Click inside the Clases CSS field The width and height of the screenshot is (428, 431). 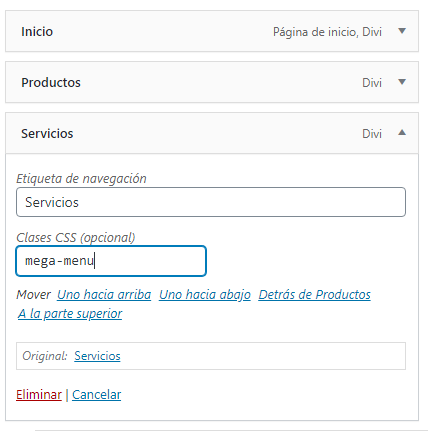tap(111, 261)
